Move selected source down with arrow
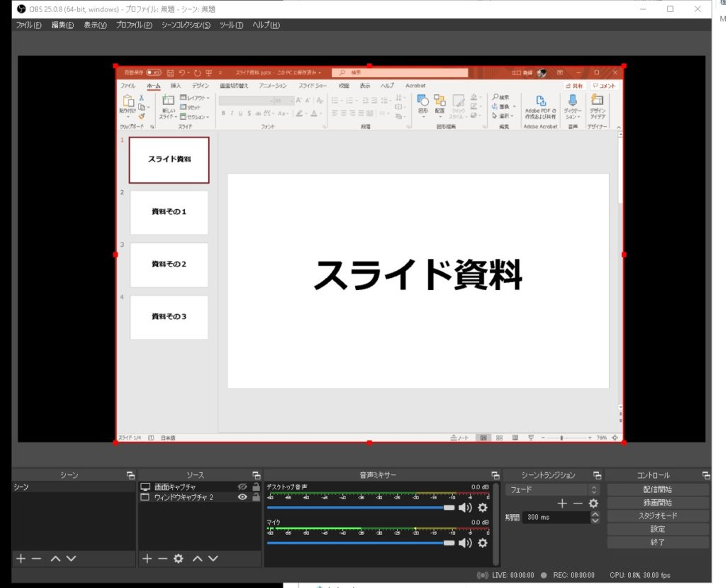The image size is (726, 588). point(213,558)
